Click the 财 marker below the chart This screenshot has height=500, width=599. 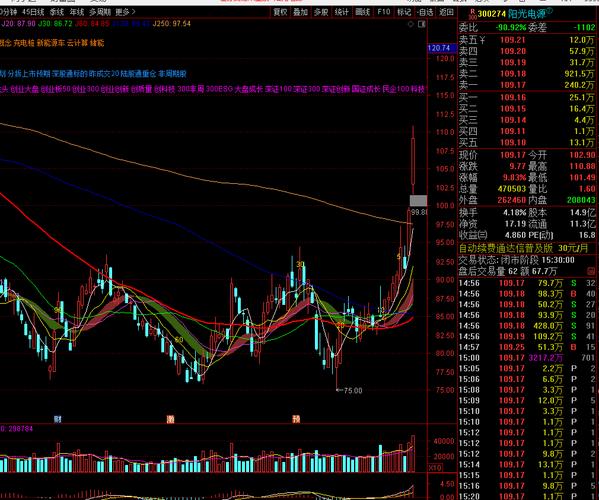click(57, 419)
